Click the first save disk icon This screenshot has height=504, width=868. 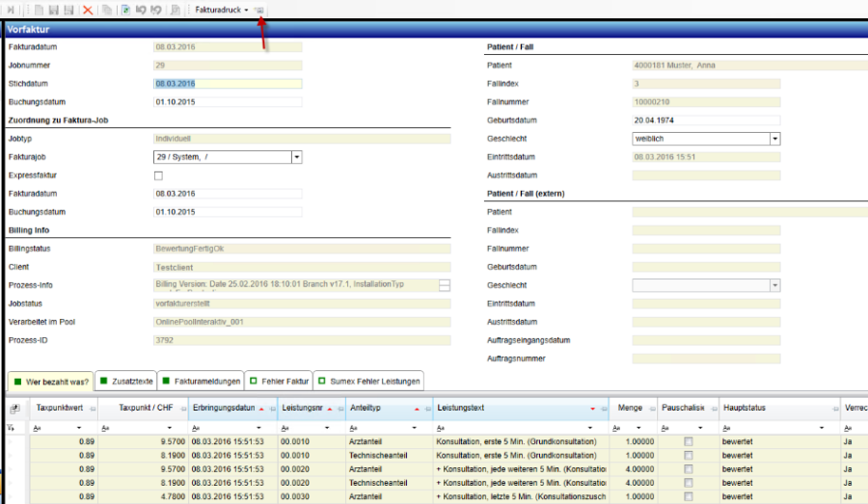point(53,10)
